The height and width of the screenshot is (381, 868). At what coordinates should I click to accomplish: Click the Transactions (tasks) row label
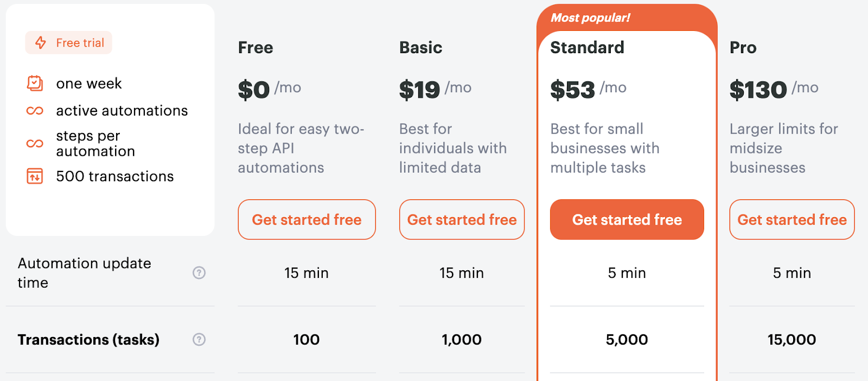(x=88, y=339)
